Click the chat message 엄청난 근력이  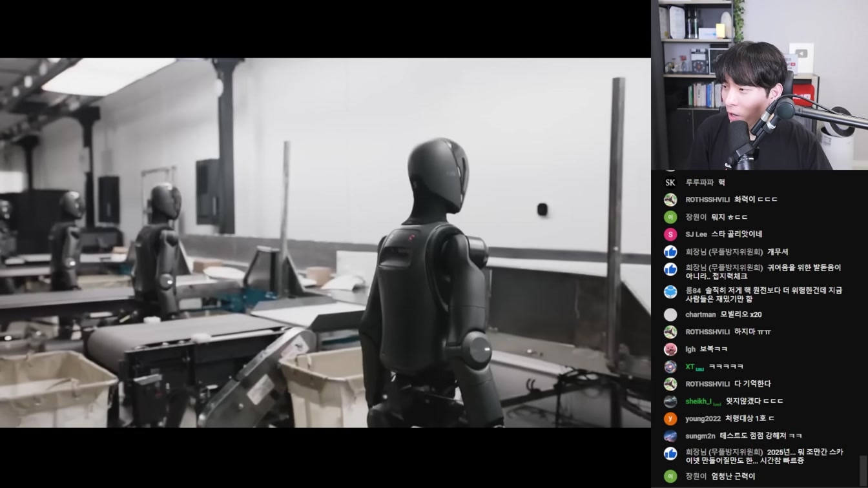point(733,476)
